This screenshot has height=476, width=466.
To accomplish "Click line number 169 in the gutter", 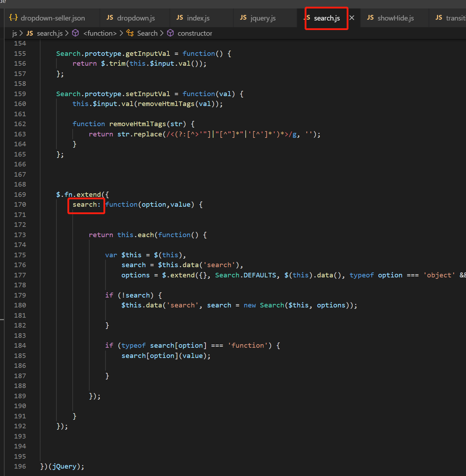I will (x=20, y=195).
